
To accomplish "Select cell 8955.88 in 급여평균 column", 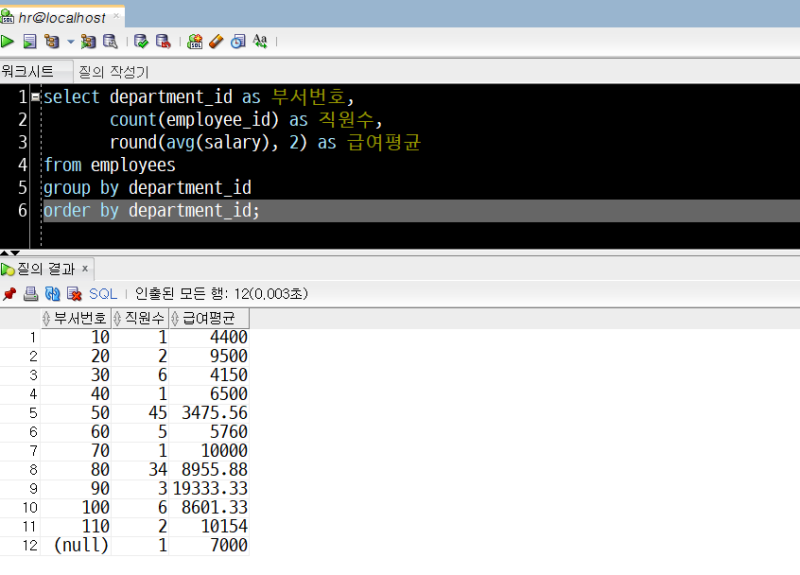I will pyautogui.click(x=209, y=469).
